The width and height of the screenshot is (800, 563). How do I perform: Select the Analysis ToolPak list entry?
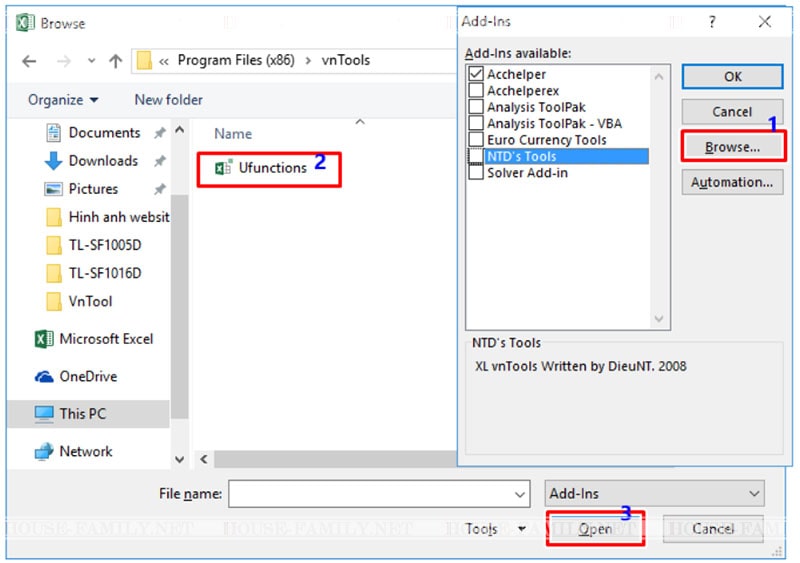coord(536,107)
